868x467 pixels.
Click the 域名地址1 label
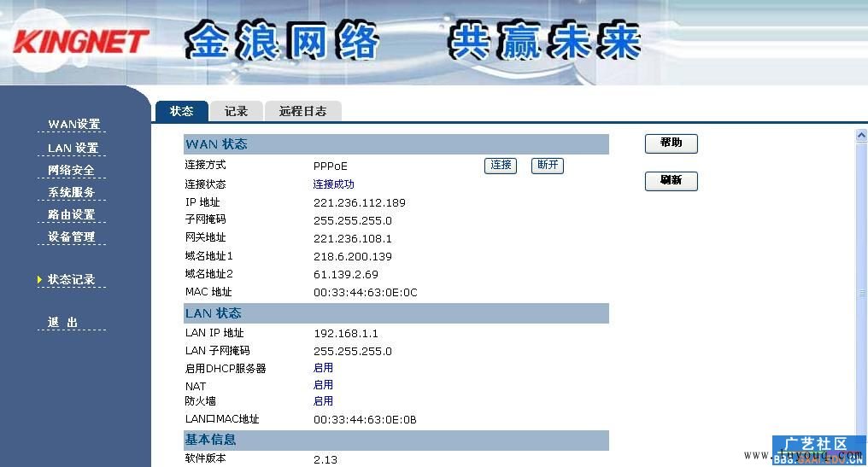pos(208,256)
